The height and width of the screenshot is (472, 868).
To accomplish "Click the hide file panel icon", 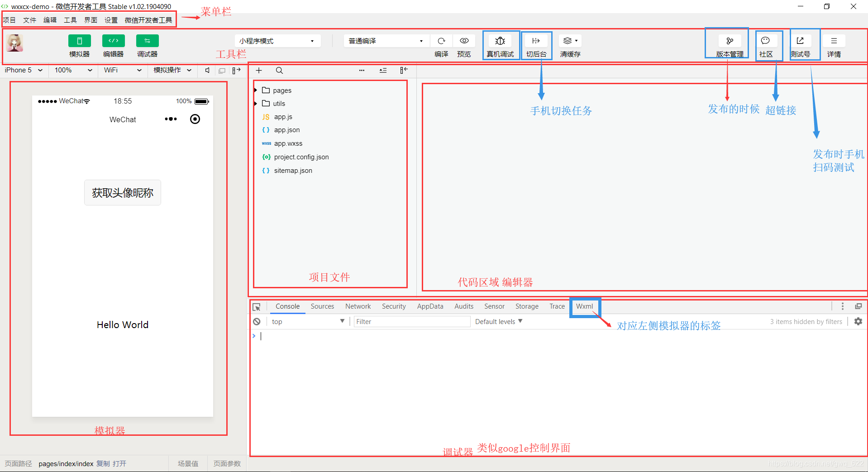I will click(x=404, y=70).
